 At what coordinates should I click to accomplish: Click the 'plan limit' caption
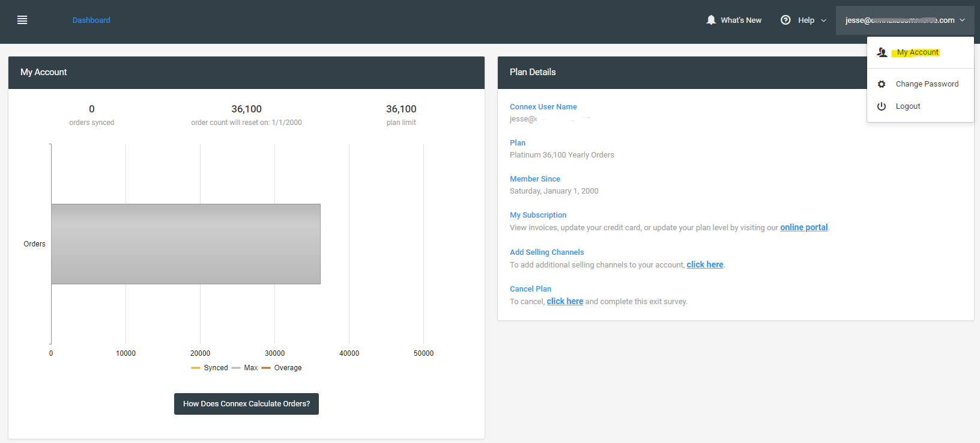401,123
